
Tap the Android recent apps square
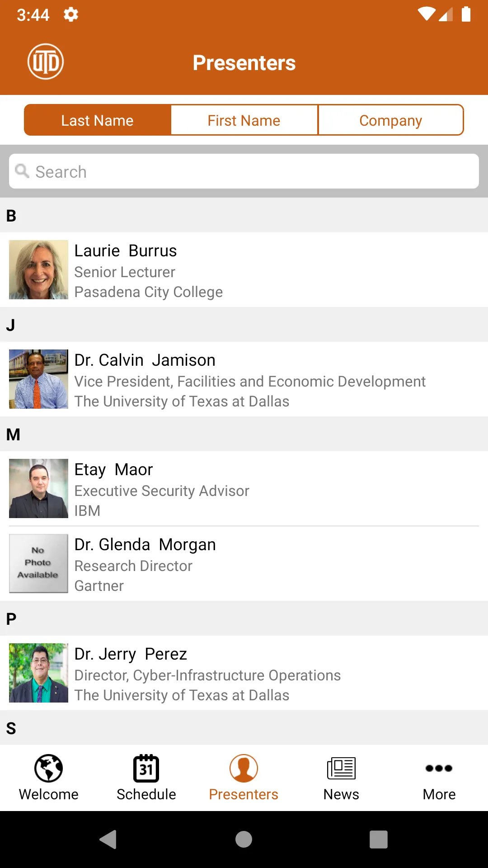[379, 840]
